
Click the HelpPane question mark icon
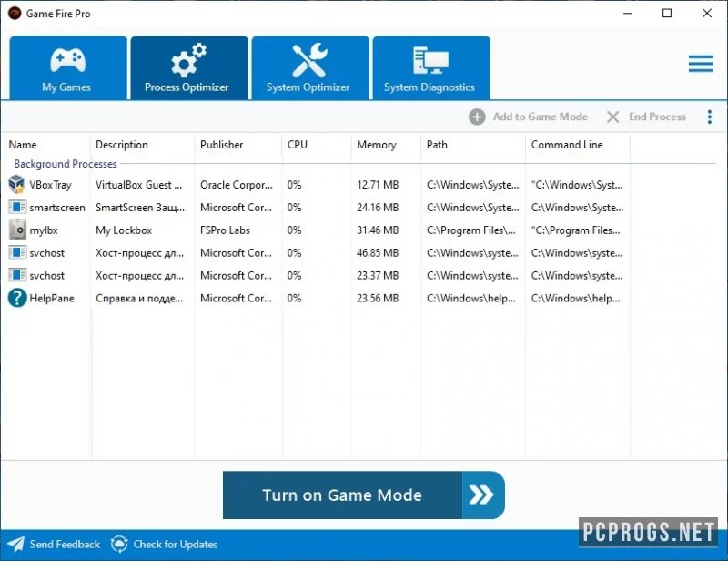click(17, 298)
